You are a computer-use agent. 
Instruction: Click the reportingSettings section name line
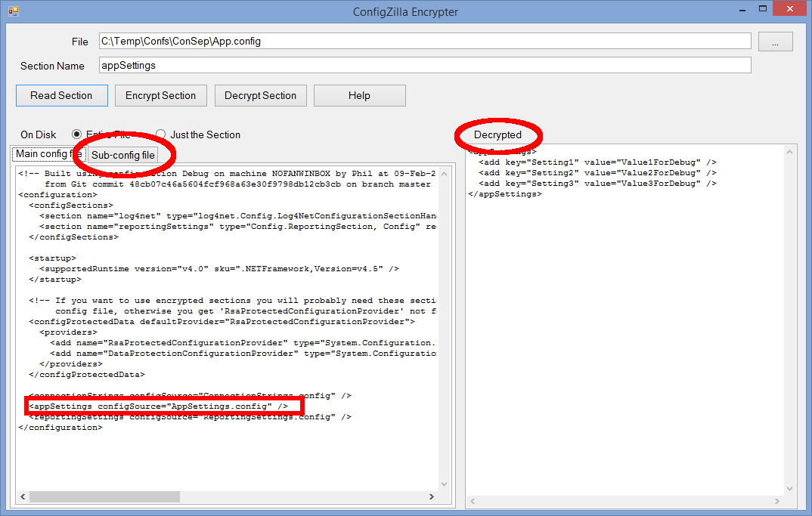[238, 226]
